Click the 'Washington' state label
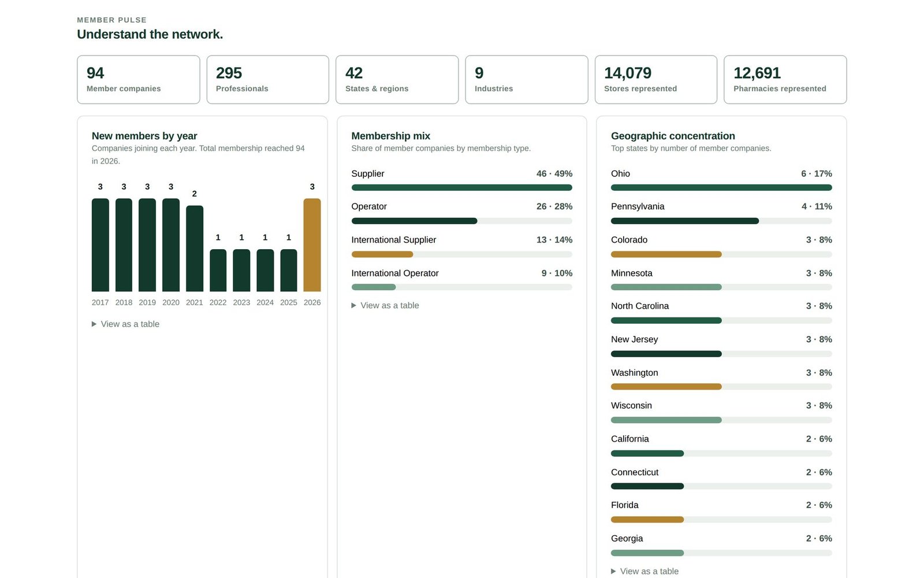Screen dimensions: 924x578 (635, 373)
